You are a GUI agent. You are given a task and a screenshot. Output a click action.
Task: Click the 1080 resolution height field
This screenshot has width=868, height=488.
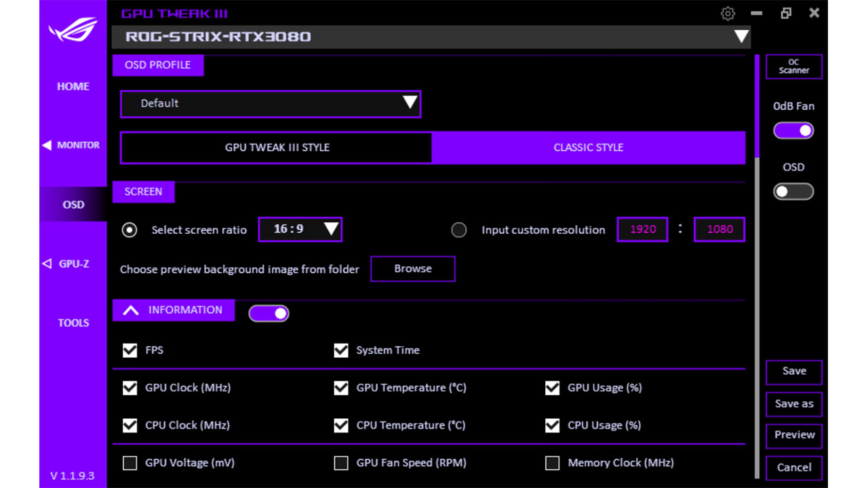(x=719, y=229)
